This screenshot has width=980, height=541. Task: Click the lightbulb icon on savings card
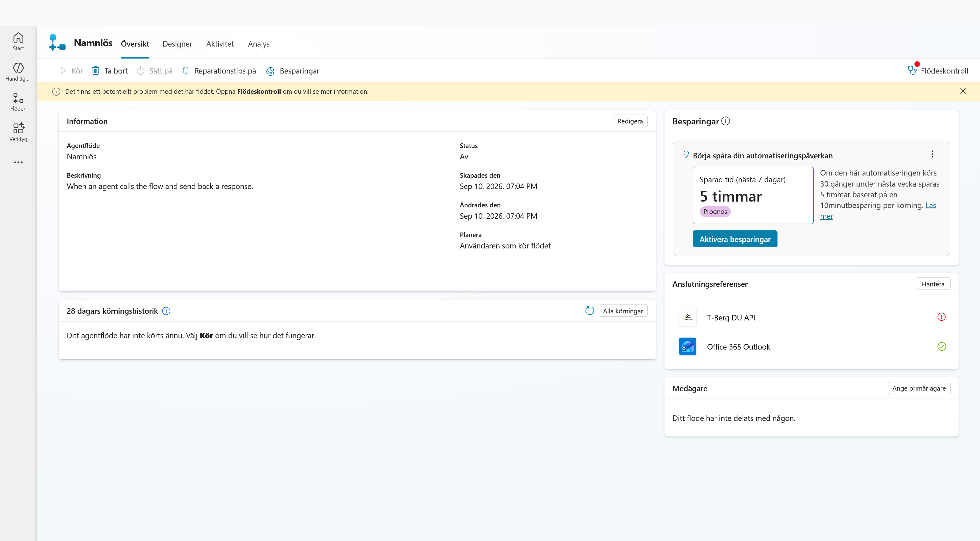coord(686,154)
